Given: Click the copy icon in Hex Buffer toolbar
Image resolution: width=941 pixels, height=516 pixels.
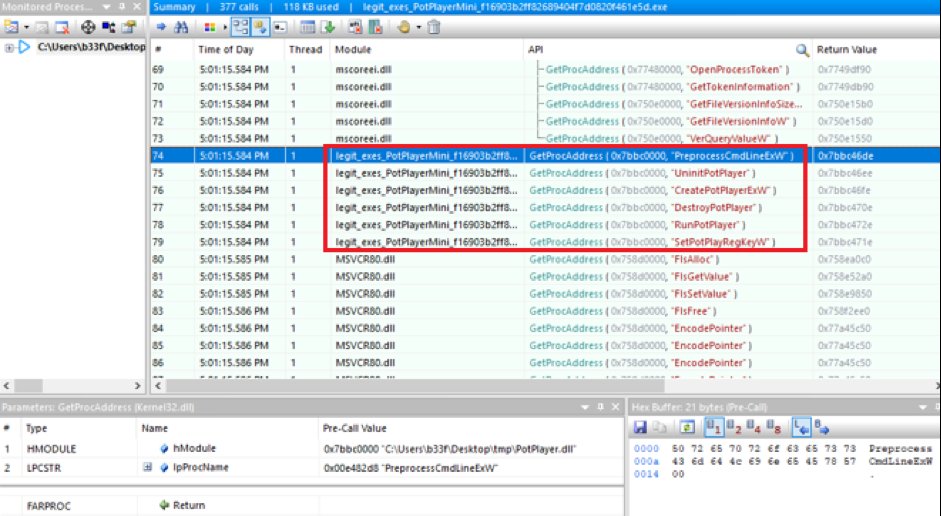Looking at the screenshot, I should (x=660, y=427).
